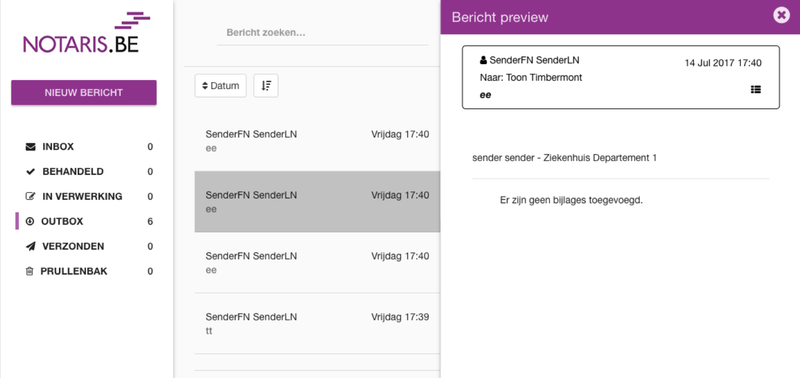
Task: Click the sender person icon in preview
Action: [x=483, y=60]
